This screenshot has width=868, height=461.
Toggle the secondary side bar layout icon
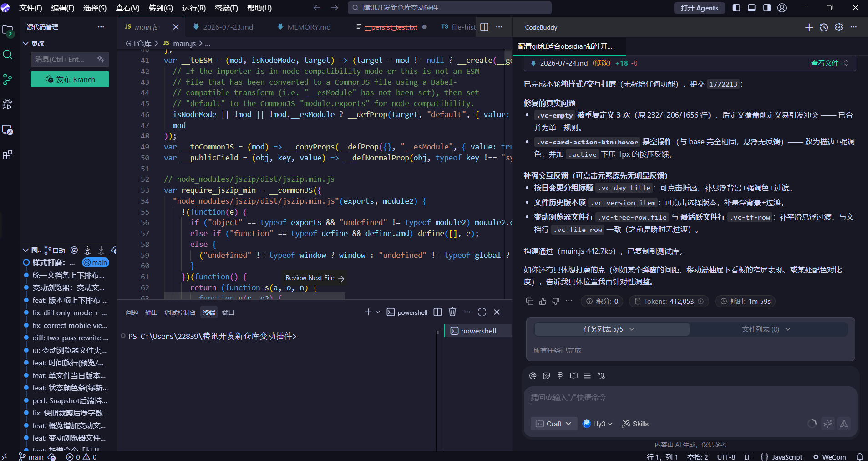click(767, 8)
